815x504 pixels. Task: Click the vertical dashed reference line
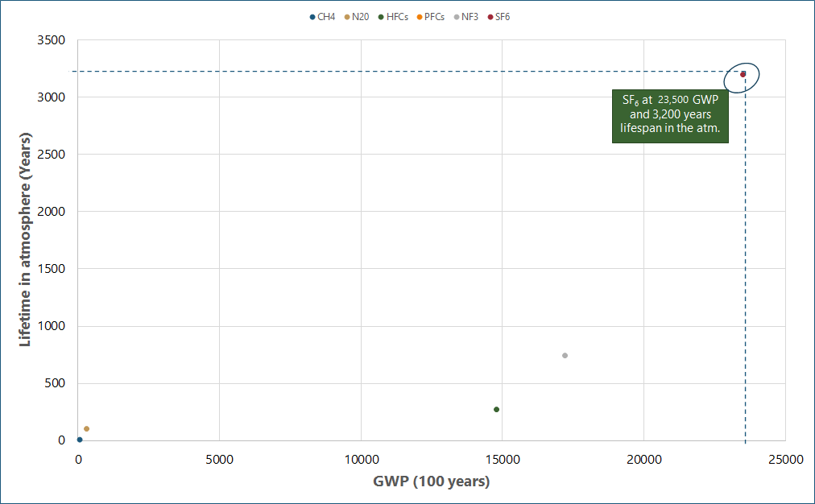pos(745,282)
